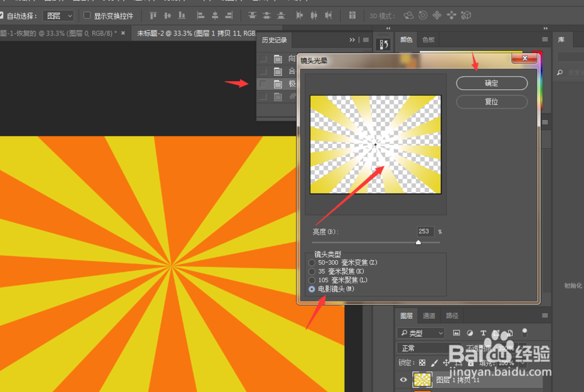Open the 颜色 color tab

coord(406,40)
